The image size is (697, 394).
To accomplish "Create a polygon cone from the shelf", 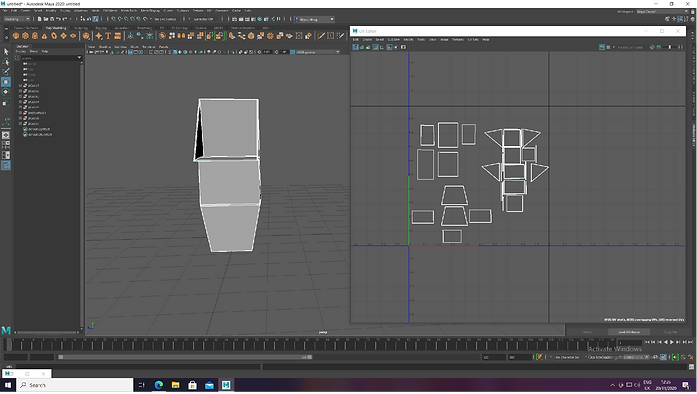I will pos(44,36).
